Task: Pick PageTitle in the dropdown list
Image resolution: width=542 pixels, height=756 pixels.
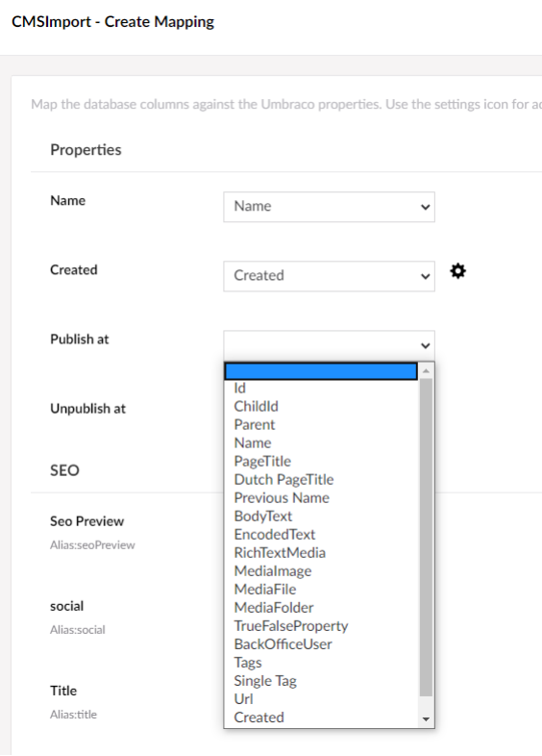Action: click(321, 462)
